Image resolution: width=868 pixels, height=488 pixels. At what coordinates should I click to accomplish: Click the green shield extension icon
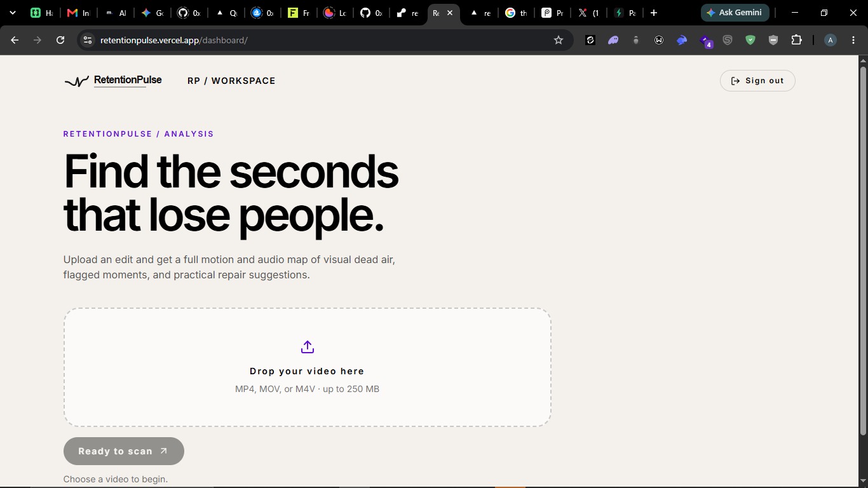coord(750,40)
